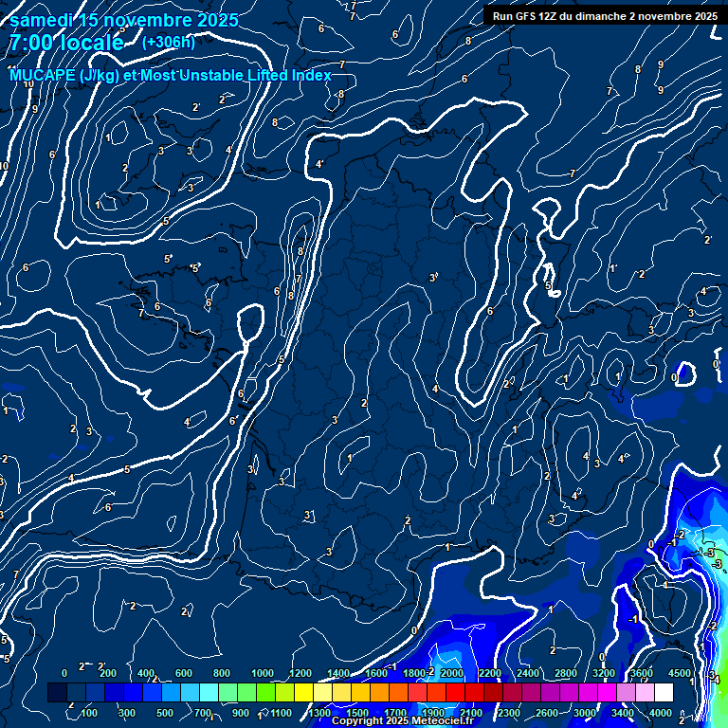Click the 4500 label above the legend
The width and height of the screenshot is (728, 728).
coord(680,673)
